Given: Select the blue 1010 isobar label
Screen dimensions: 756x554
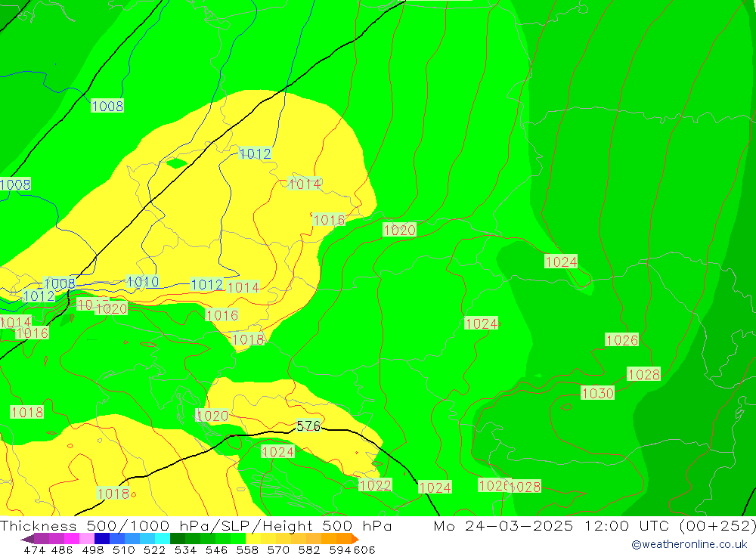Looking at the screenshot, I should pos(142,282).
